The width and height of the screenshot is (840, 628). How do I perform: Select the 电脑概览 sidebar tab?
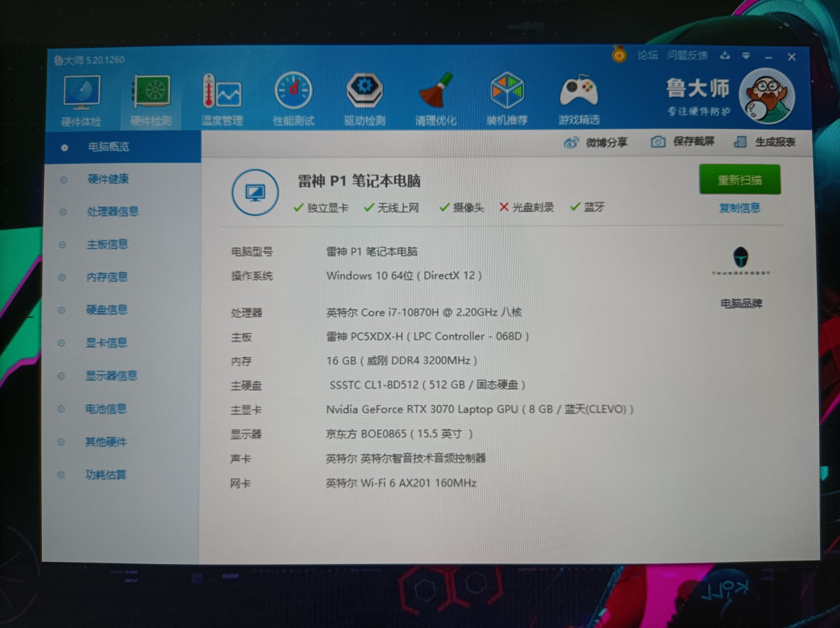coord(123,147)
